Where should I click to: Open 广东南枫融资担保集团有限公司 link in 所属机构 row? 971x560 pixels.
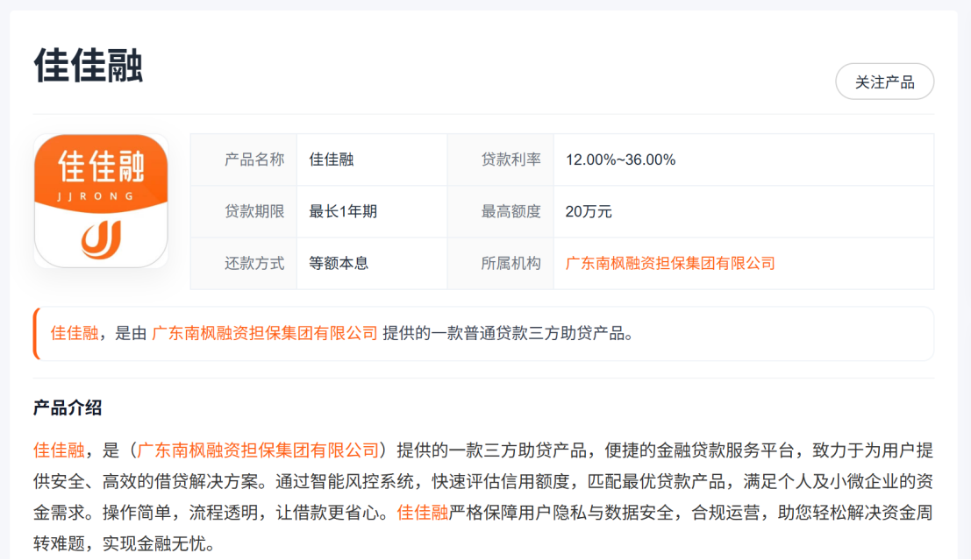click(x=670, y=264)
